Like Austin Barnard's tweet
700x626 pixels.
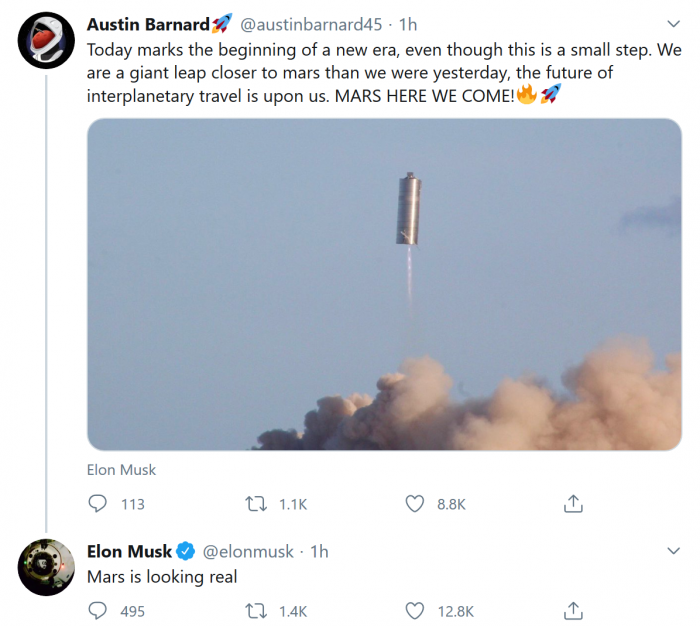pyautogui.click(x=414, y=504)
